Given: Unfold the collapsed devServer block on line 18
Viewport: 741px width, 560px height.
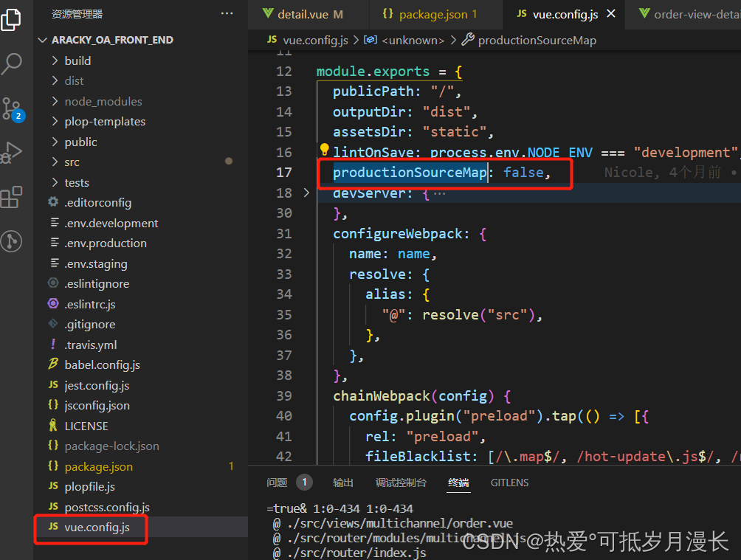Looking at the screenshot, I should [306, 192].
